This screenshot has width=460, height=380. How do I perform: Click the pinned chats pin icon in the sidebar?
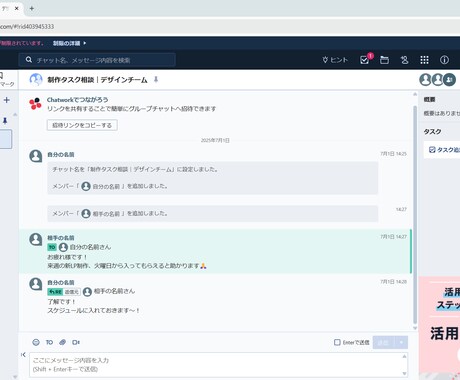(5, 120)
